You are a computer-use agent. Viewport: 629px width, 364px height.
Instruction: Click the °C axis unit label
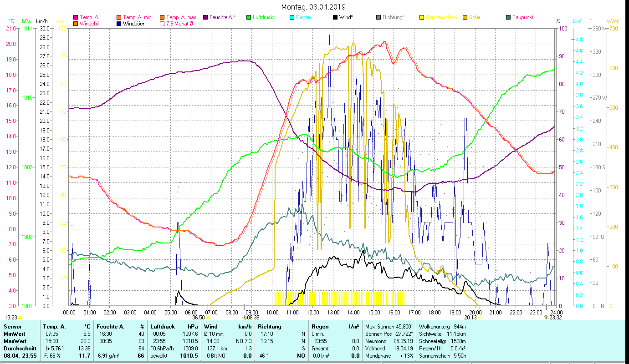(11, 21)
